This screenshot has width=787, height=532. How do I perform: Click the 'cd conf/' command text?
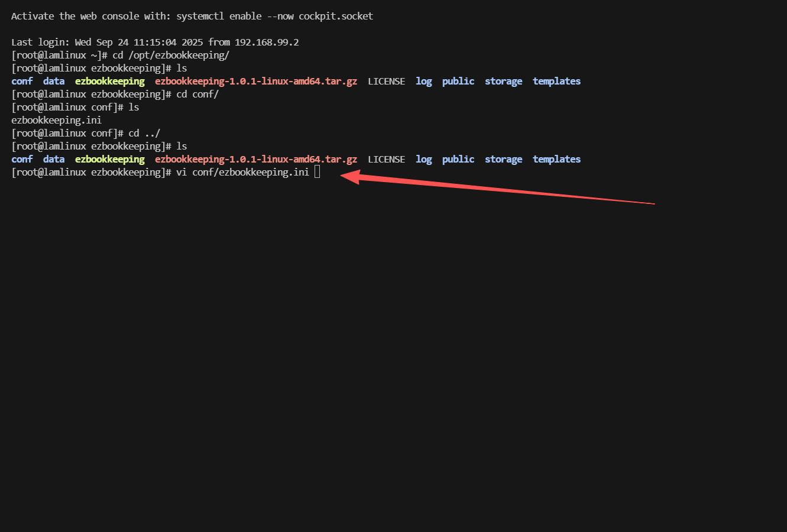tap(197, 94)
